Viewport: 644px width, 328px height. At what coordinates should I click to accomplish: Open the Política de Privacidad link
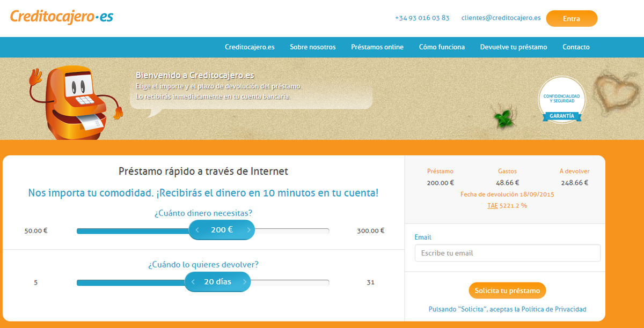click(554, 309)
